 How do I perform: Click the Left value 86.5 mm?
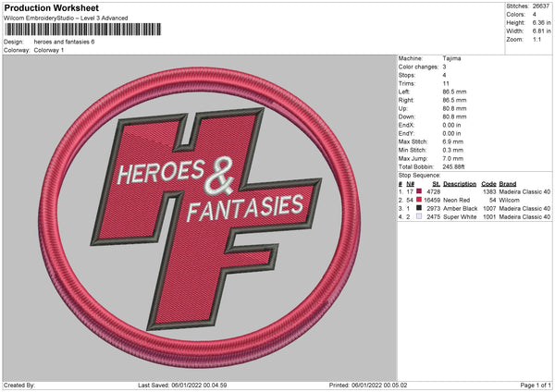(454, 92)
